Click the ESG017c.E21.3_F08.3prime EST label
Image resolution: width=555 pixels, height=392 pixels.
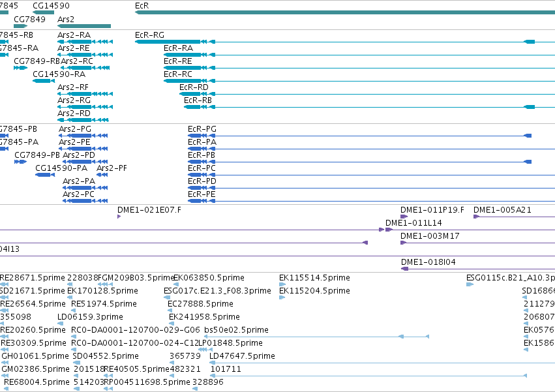(x=217, y=292)
